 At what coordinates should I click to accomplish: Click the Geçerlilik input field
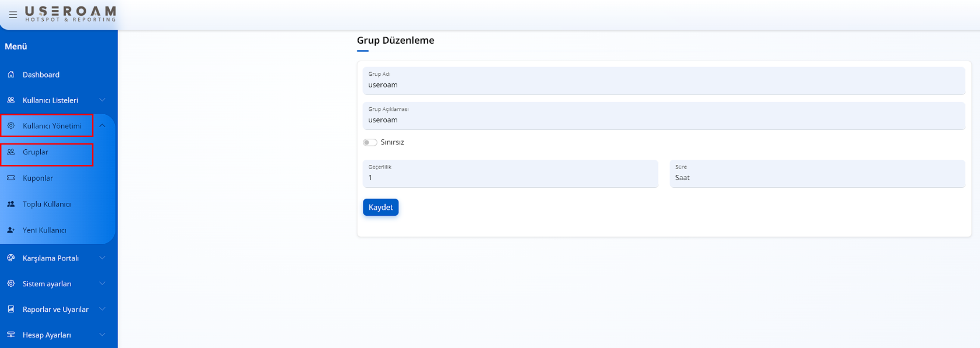510,178
